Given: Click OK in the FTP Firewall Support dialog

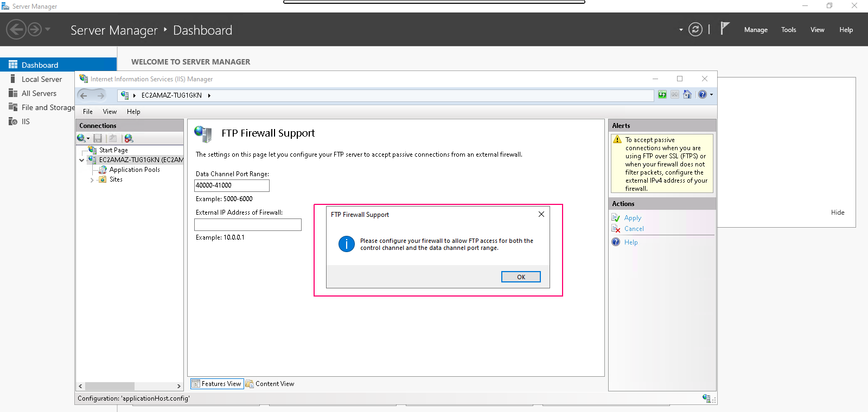Looking at the screenshot, I should tap(521, 277).
